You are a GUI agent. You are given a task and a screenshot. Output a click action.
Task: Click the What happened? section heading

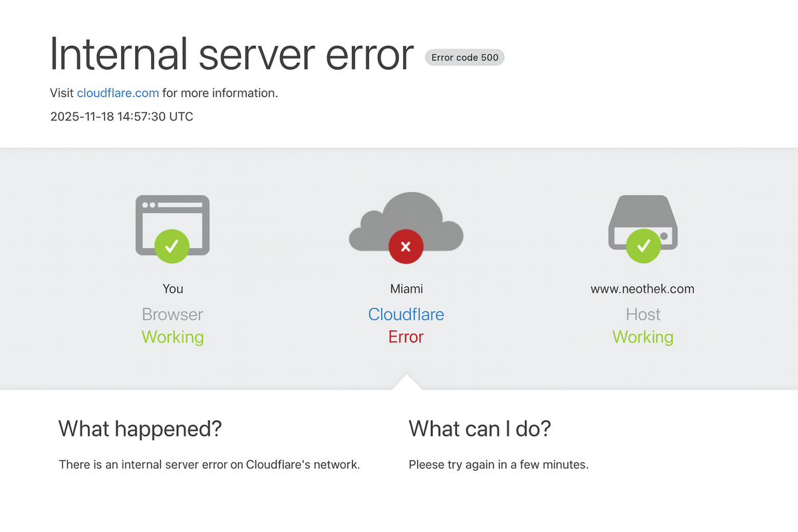coord(140,429)
